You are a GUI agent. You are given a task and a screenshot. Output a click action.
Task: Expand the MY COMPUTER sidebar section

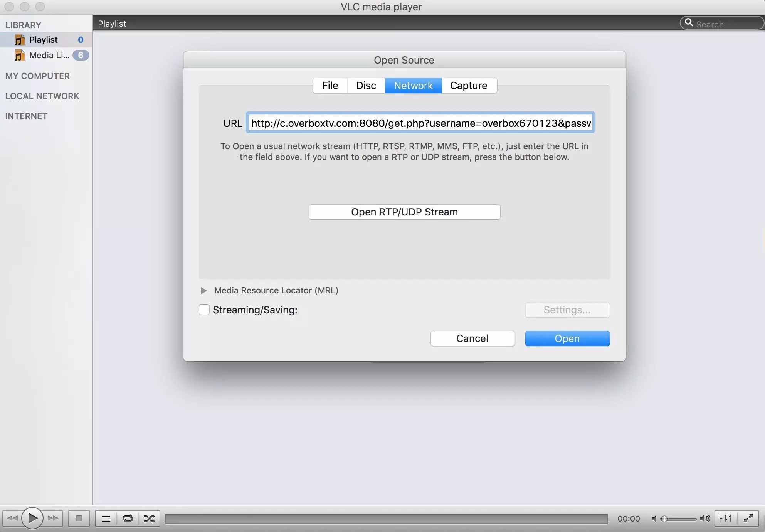[x=37, y=76]
